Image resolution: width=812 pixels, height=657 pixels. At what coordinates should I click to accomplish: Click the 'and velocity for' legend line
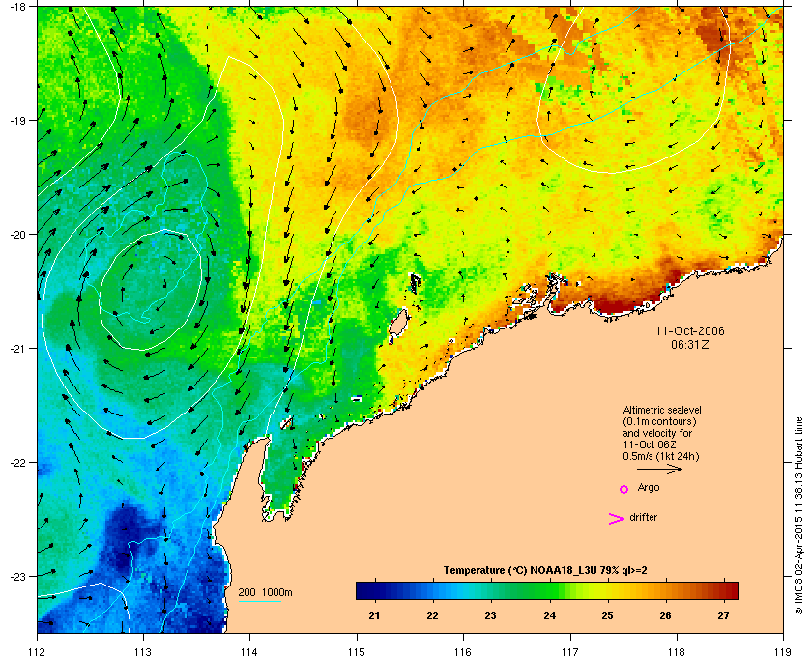(x=657, y=433)
